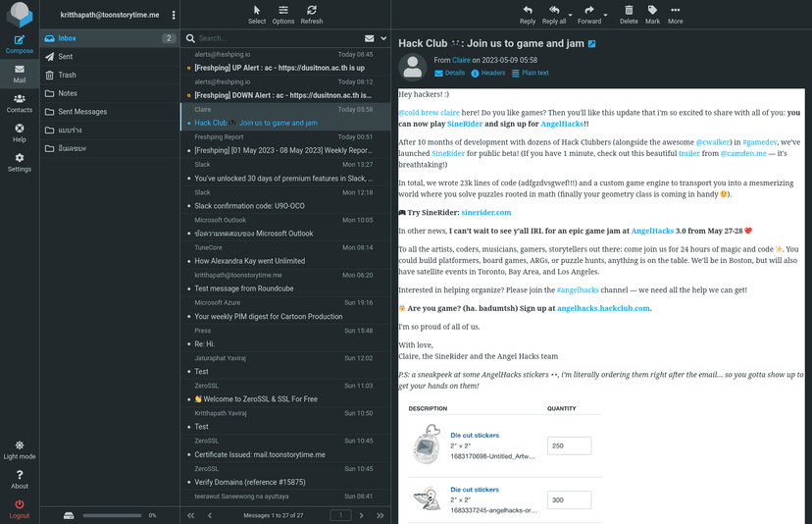Toggle the sender Details view
This screenshot has height=524, width=812.
click(449, 73)
